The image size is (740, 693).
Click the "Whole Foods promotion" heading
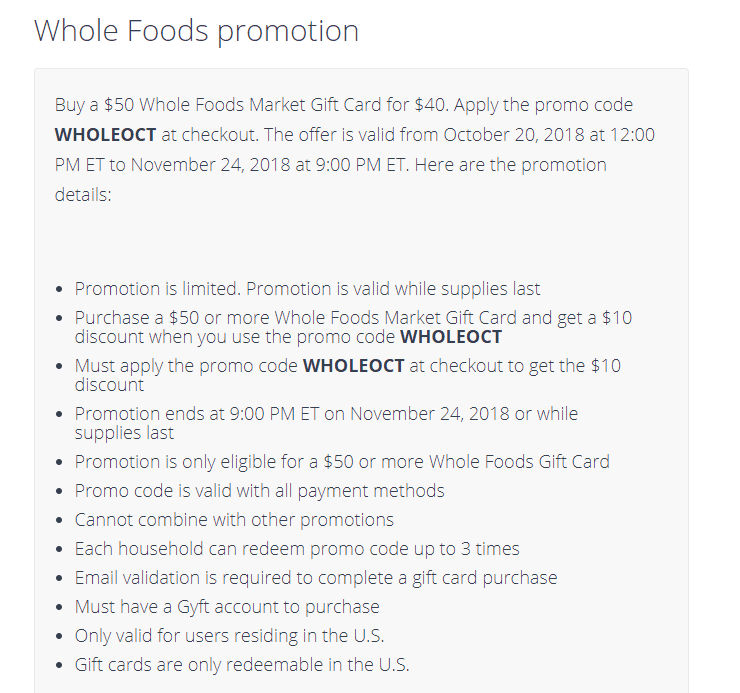(x=196, y=30)
